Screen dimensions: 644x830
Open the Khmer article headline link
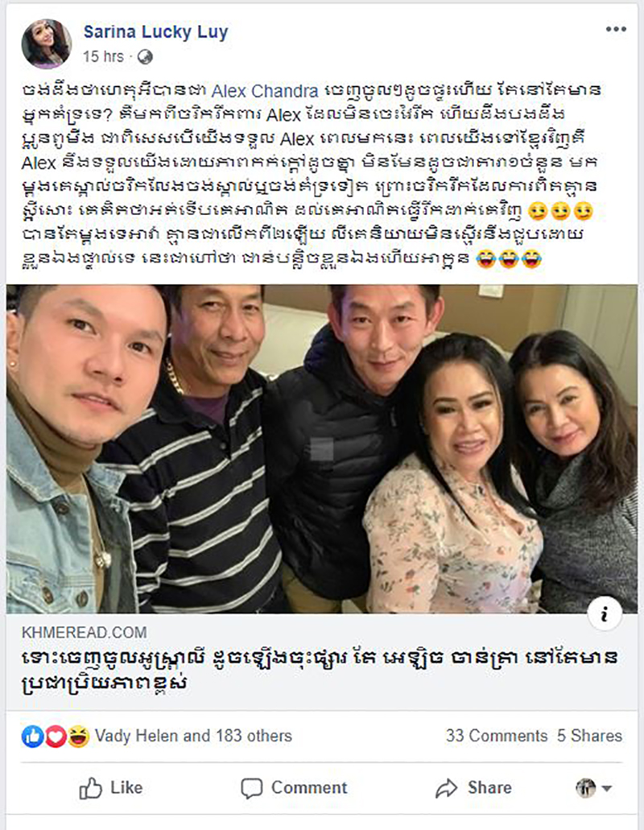pyautogui.click(x=320, y=671)
